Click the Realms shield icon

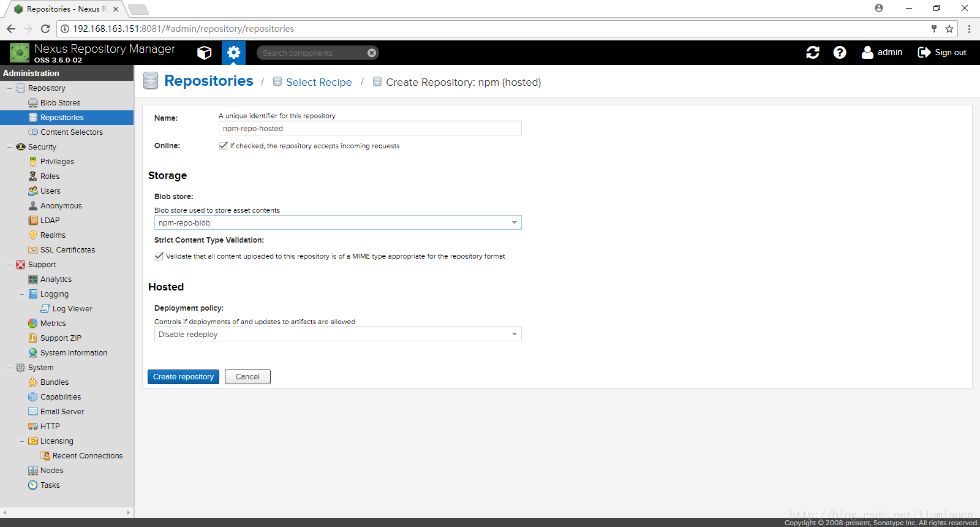33,235
